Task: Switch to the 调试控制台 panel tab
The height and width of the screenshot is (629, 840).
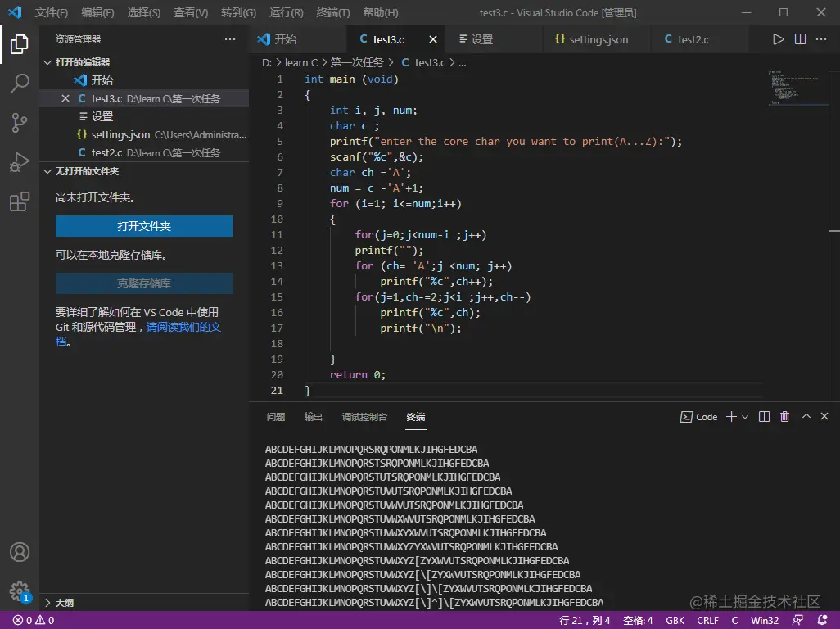Action: 364,417
